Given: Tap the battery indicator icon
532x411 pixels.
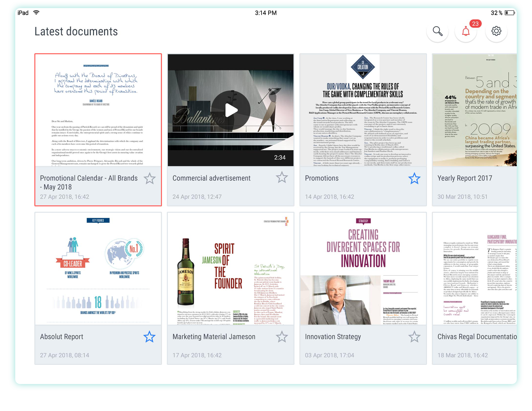Looking at the screenshot, I should (x=510, y=13).
